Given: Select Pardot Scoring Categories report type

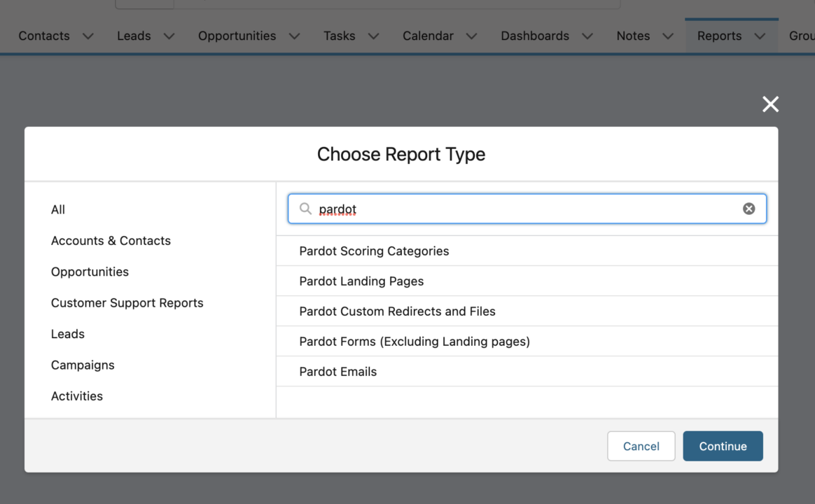Looking at the screenshot, I should click(374, 251).
